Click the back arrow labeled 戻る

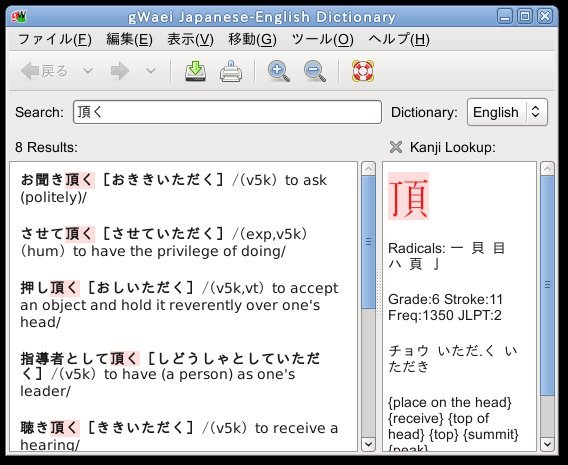coord(44,71)
